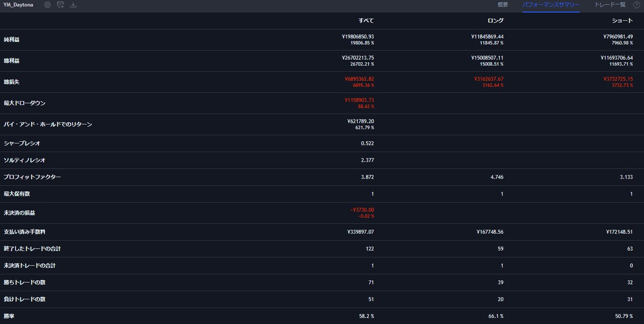Click buy and hold return ¥621789.20
This screenshot has width=644, height=324.
tap(361, 121)
